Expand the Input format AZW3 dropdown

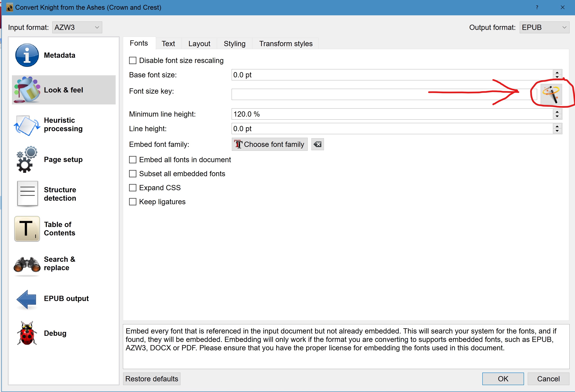77,27
